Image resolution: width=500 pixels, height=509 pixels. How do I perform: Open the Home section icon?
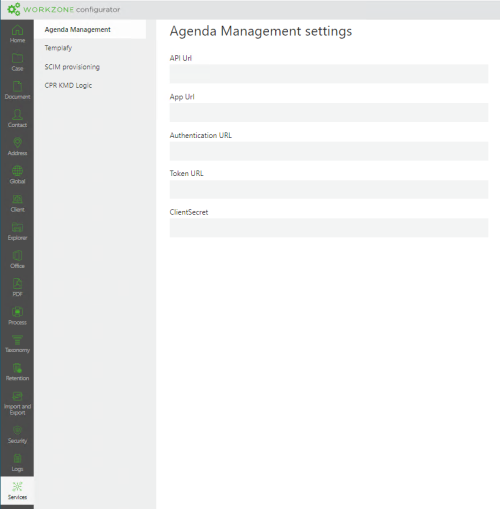point(17,30)
